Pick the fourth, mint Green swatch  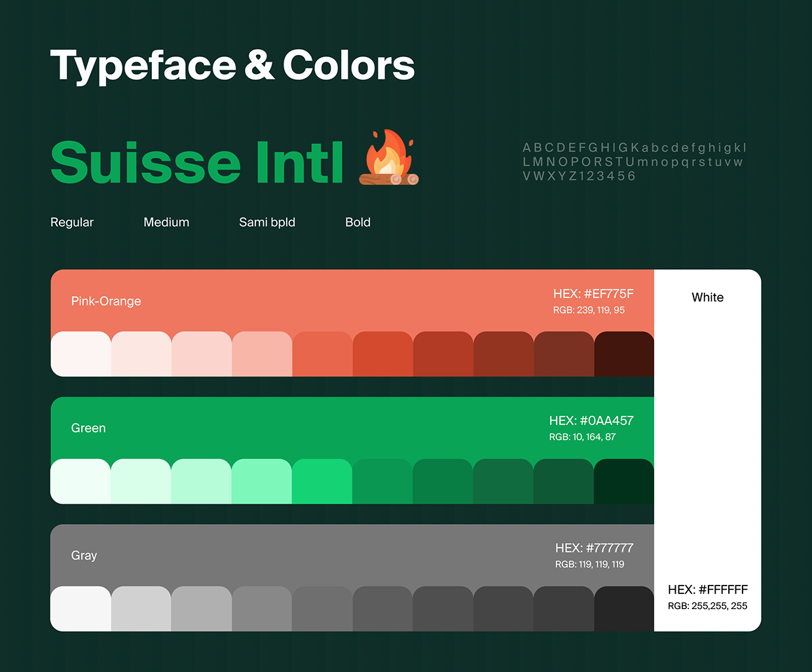(262, 481)
